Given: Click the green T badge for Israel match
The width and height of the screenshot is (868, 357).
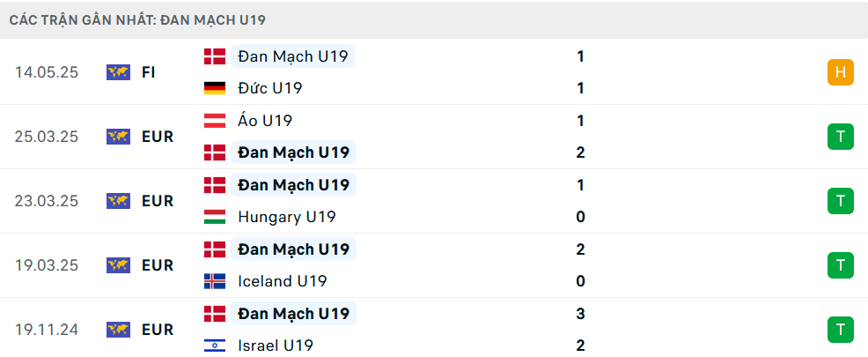Looking at the screenshot, I should (841, 330).
